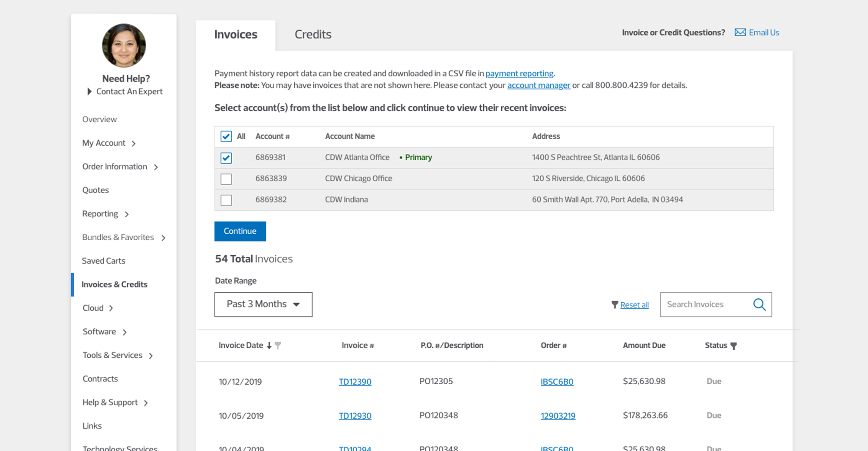
Task: Expand the Reporting chevron
Action: tap(127, 214)
